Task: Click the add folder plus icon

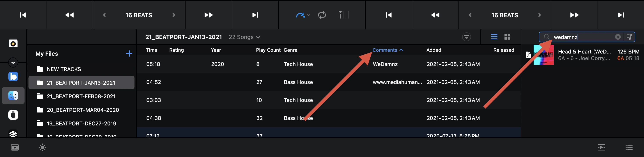Action: [129, 54]
